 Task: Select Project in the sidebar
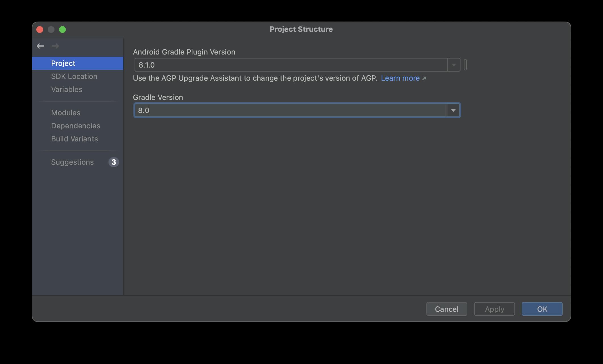(63, 63)
